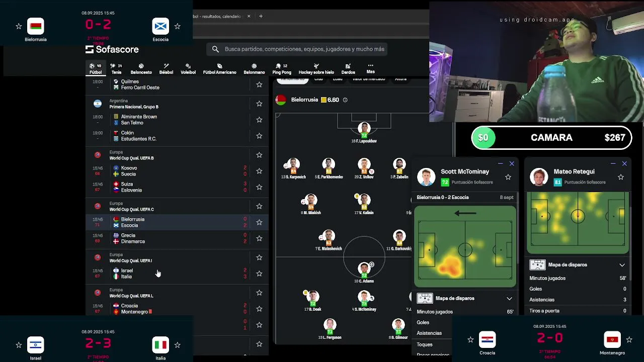This screenshot has width=644, height=362.
Task: Click the Croacia flag in bottom-right scoreboard
Action: 487,340
